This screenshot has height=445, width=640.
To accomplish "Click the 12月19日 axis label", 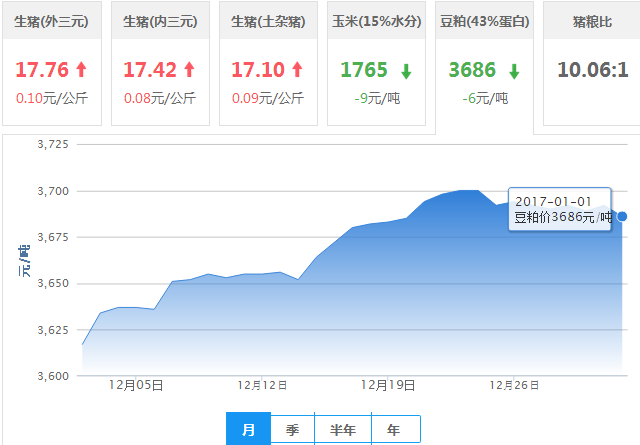I will [388, 385].
